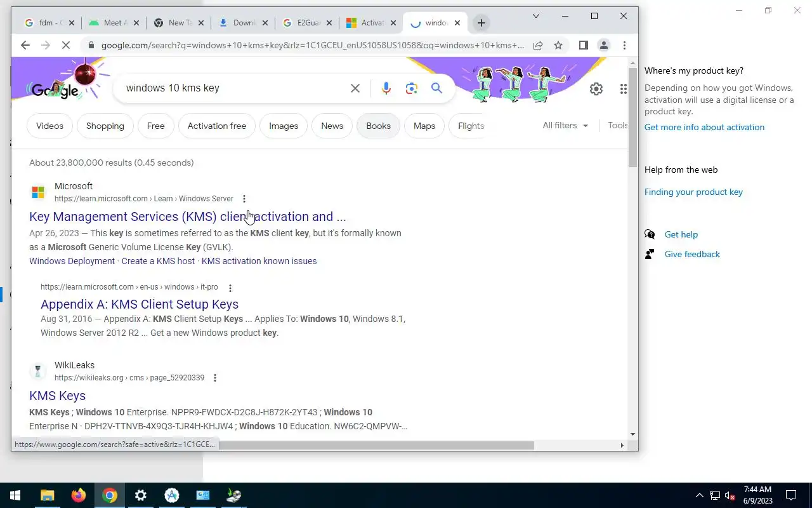
Task: Click the horizontal scrollbar thumb
Action: coord(376,445)
